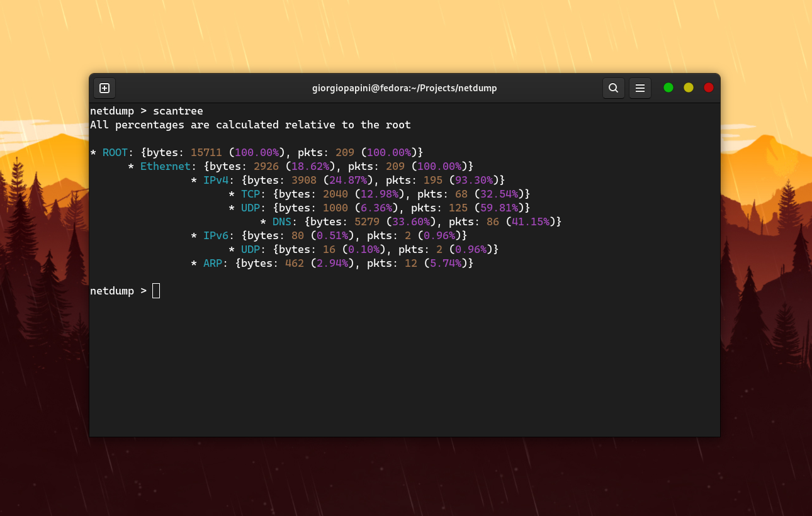Maximize the window with the green button
Screen dimensions: 812x516
668,88
